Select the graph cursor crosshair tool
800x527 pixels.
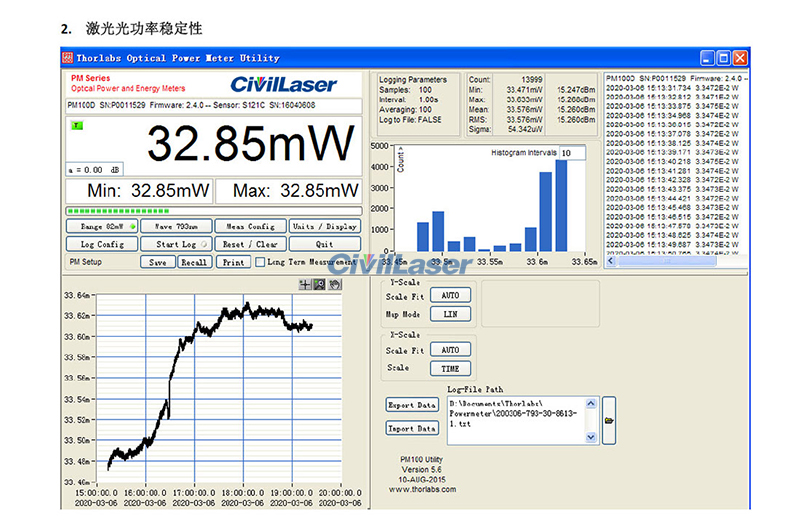(305, 285)
